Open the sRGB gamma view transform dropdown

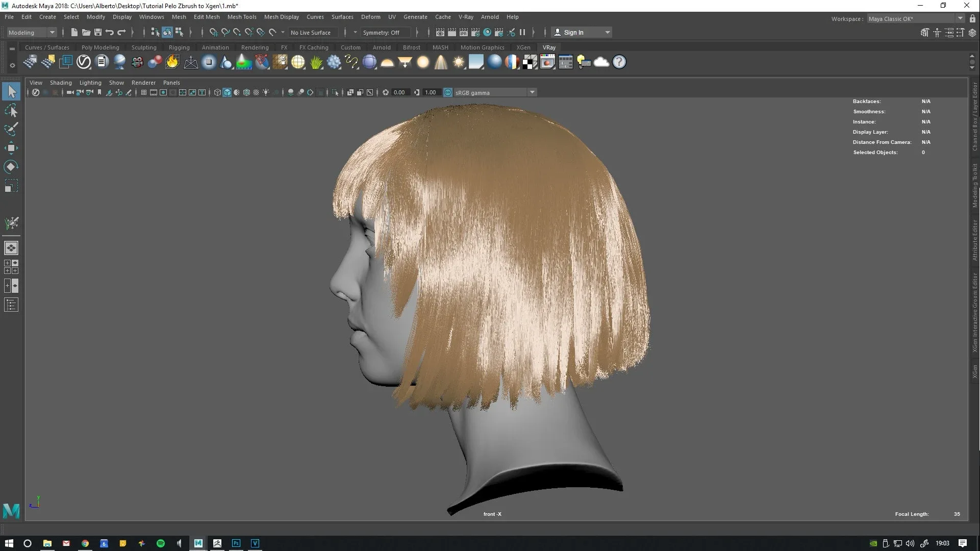point(532,92)
